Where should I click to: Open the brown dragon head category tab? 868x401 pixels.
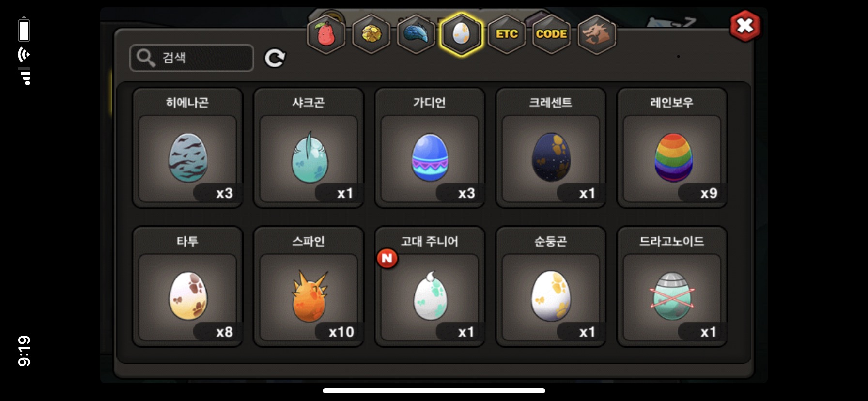pos(597,34)
